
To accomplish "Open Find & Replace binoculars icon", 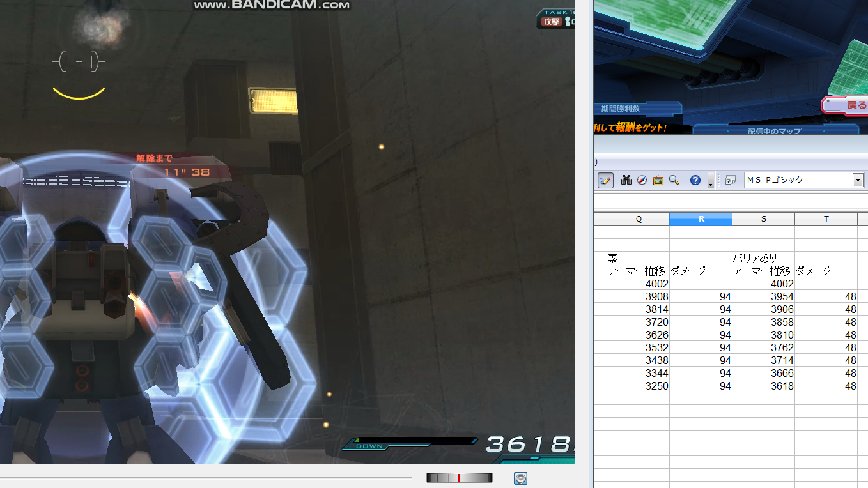I will [x=626, y=181].
